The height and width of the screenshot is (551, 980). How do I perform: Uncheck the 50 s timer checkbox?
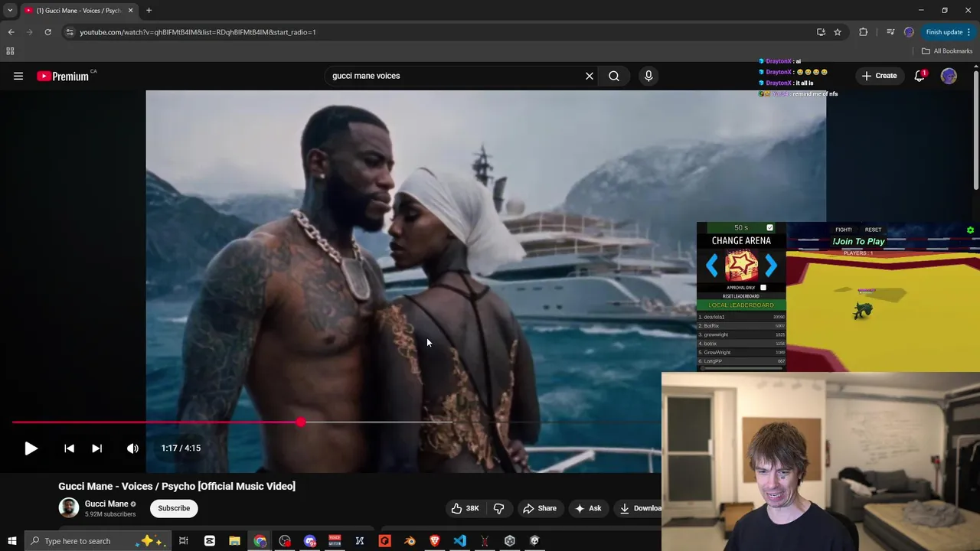coord(769,228)
